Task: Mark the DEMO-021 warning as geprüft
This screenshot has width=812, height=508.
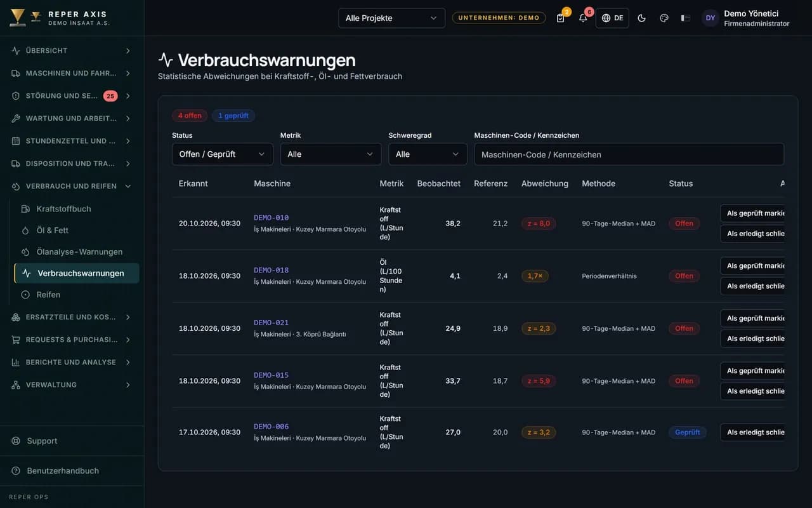Action: point(753,318)
